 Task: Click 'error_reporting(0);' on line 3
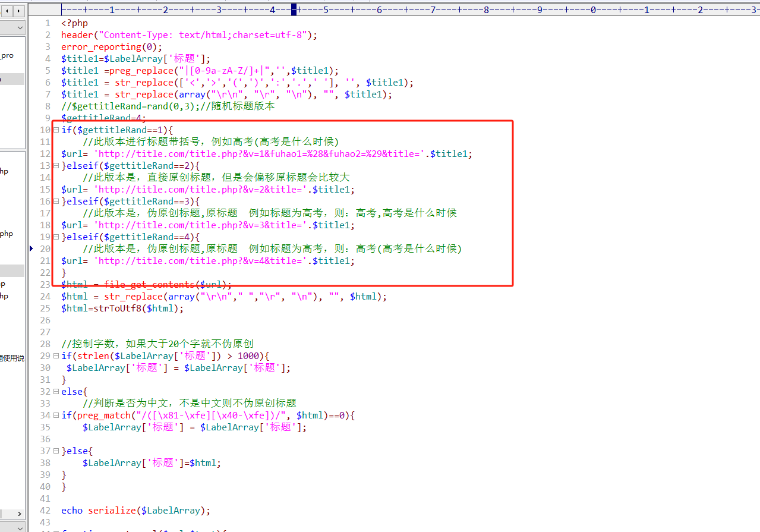coord(112,46)
